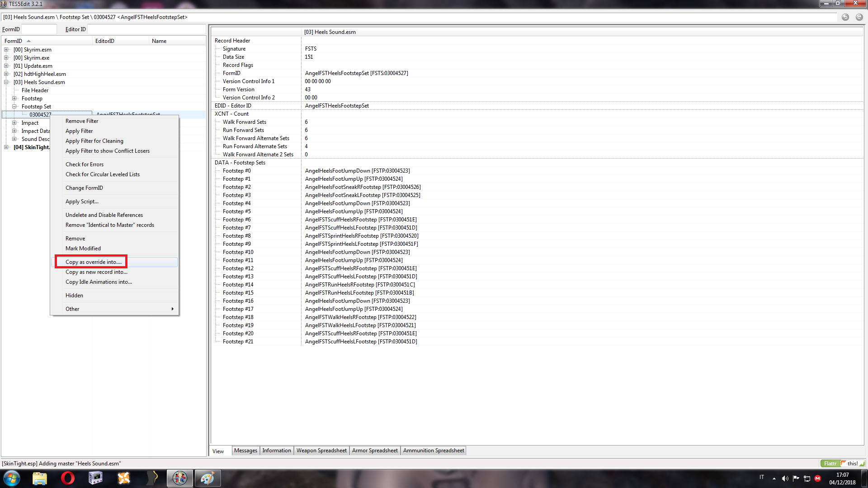This screenshot has width=868, height=488.
Task: Collapse the Footstep Set group
Action: pyautogui.click(x=14, y=107)
